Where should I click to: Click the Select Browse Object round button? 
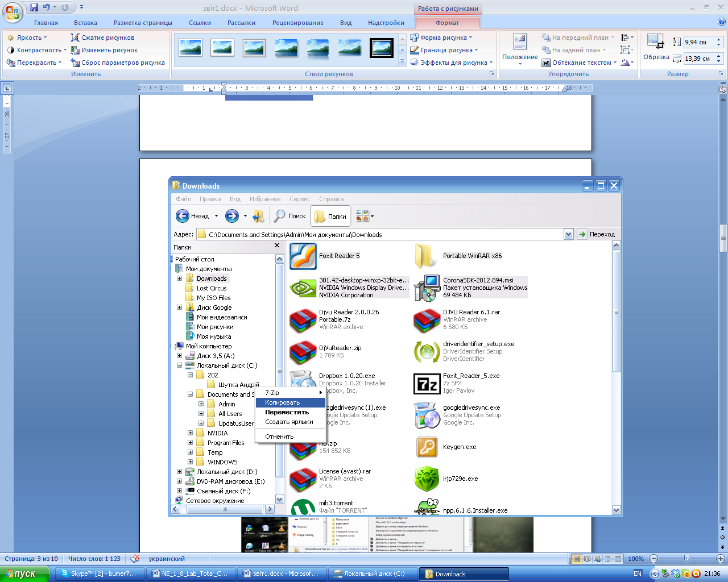(723, 537)
